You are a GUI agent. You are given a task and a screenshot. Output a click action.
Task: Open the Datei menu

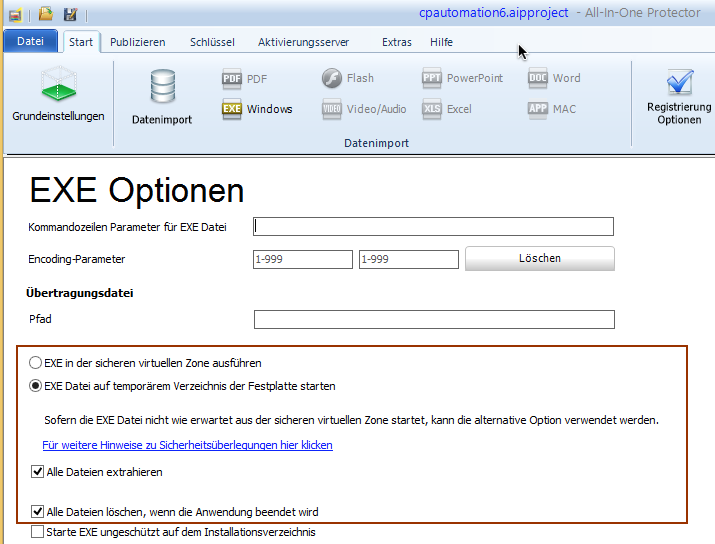click(x=31, y=42)
